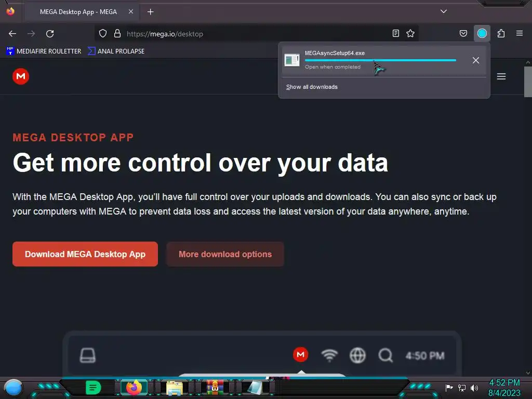Click the scrollbar down arrow
Image resolution: width=532 pixels, height=399 pixels.
click(528, 373)
